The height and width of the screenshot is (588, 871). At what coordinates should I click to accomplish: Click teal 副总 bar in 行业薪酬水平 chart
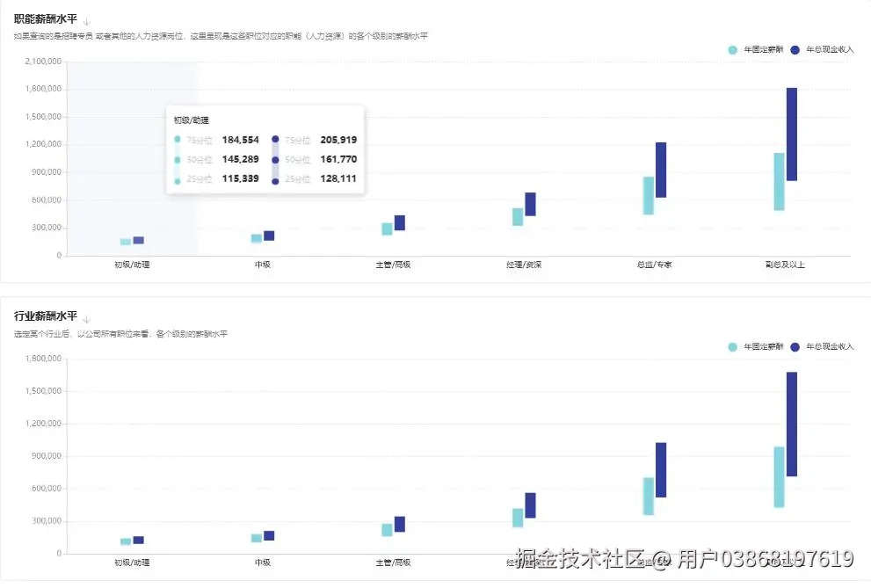click(780, 477)
